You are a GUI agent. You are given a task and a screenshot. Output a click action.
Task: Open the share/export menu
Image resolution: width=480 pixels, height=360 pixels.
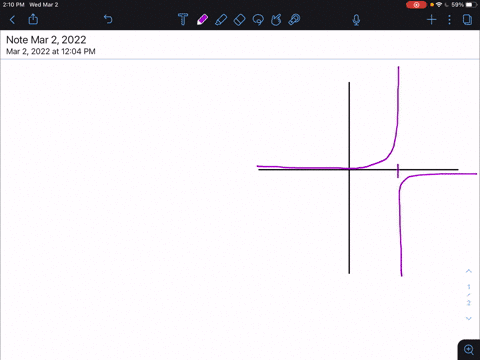pyautogui.click(x=33, y=19)
